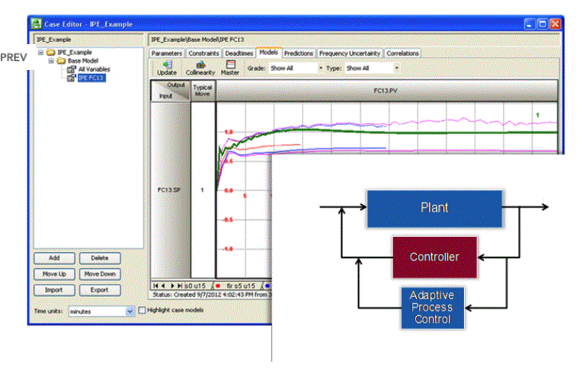Screen dimensions: 586x392
Task: Click the Move Up button
Action: click(x=54, y=274)
